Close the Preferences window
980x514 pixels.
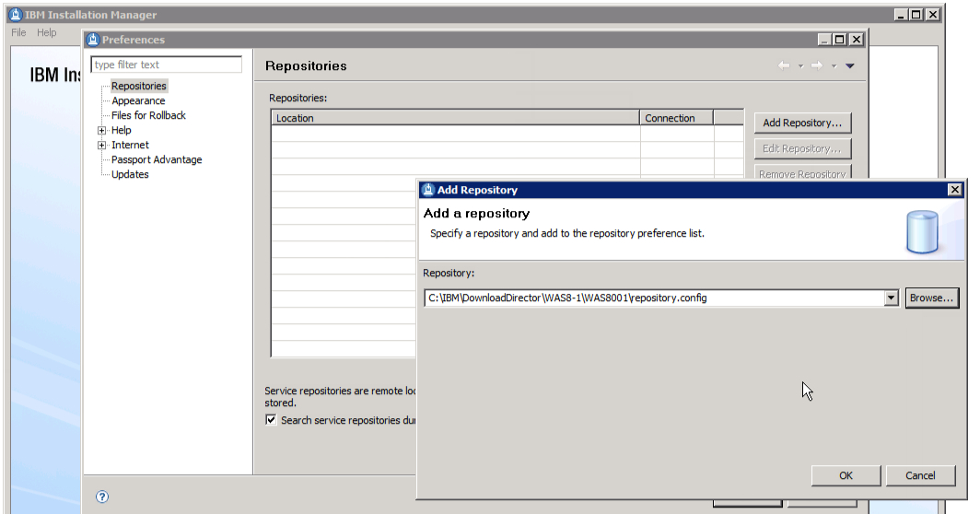click(x=857, y=40)
